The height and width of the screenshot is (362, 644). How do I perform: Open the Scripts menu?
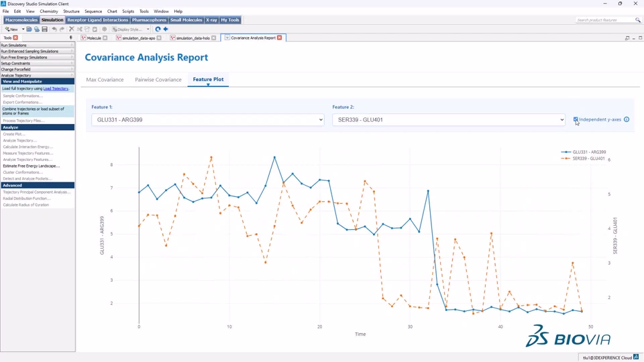click(x=128, y=11)
